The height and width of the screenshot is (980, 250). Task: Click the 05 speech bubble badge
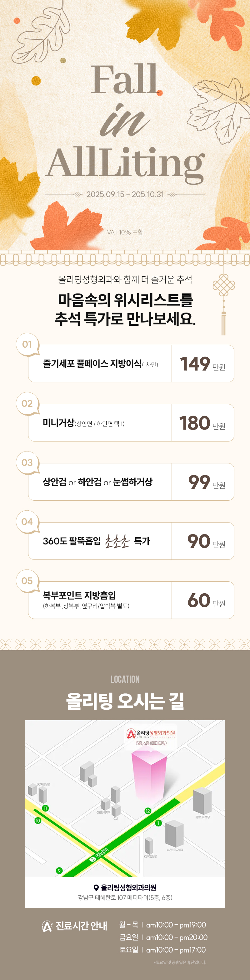coord(27,580)
